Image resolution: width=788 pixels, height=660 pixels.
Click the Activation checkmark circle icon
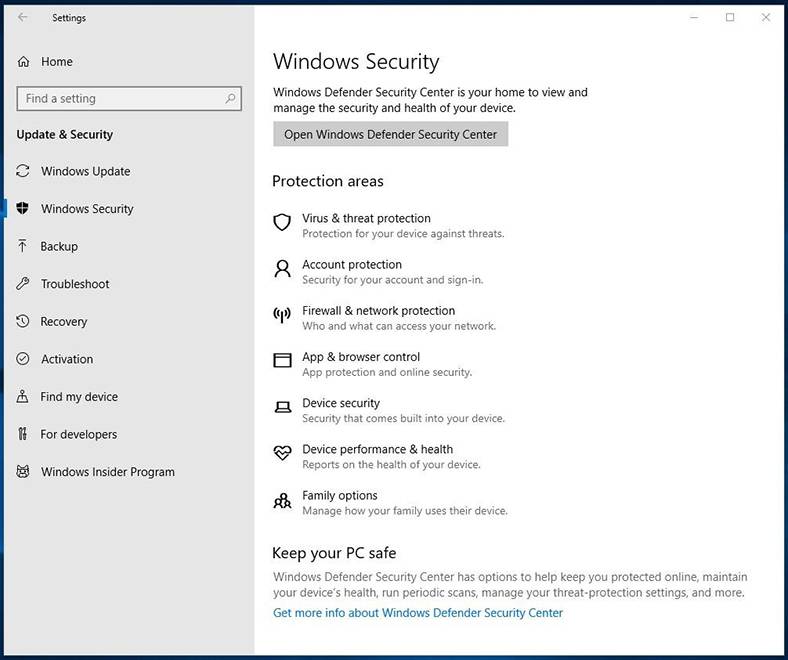tap(23, 358)
